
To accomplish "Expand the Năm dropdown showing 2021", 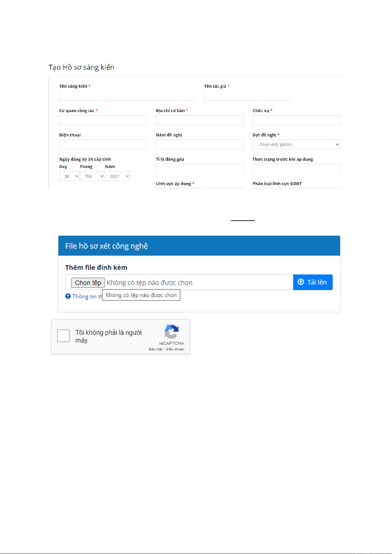I will coord(118,176).
